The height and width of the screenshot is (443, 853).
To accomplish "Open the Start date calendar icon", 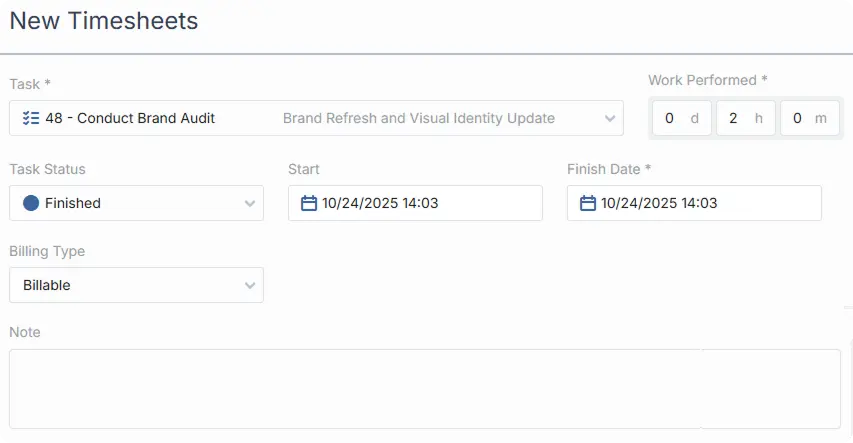I will pyautogui.click(x=309, y=203).
